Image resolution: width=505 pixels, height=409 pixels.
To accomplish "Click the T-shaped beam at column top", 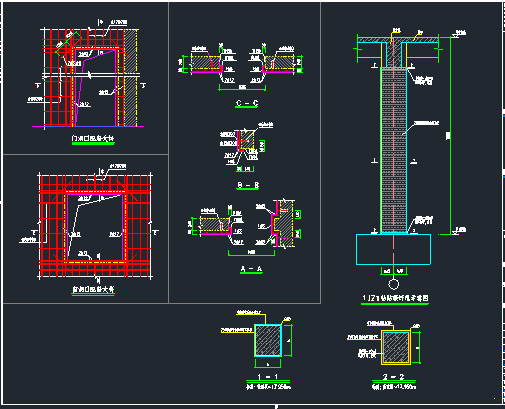I will [397, 50].
